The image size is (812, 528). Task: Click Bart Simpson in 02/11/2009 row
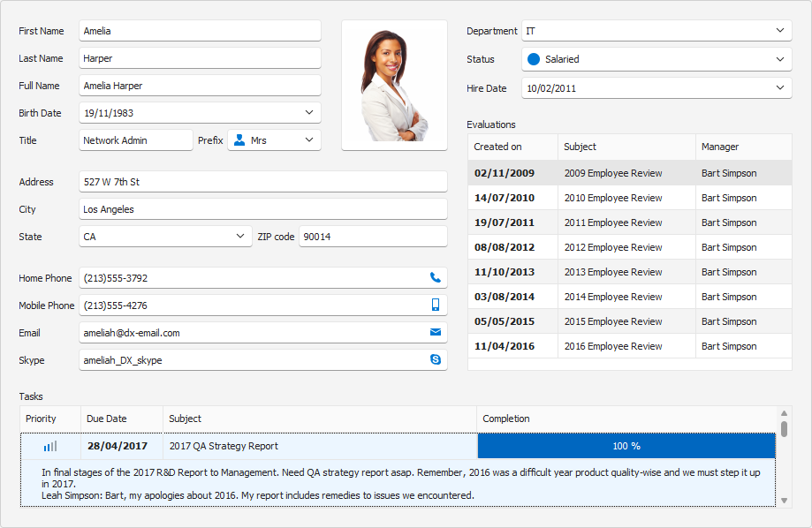click(729, 173)
